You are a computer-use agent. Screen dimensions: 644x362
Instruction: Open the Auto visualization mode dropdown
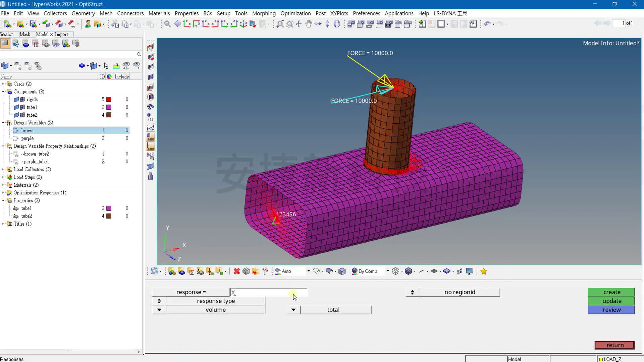coord(309,271)
